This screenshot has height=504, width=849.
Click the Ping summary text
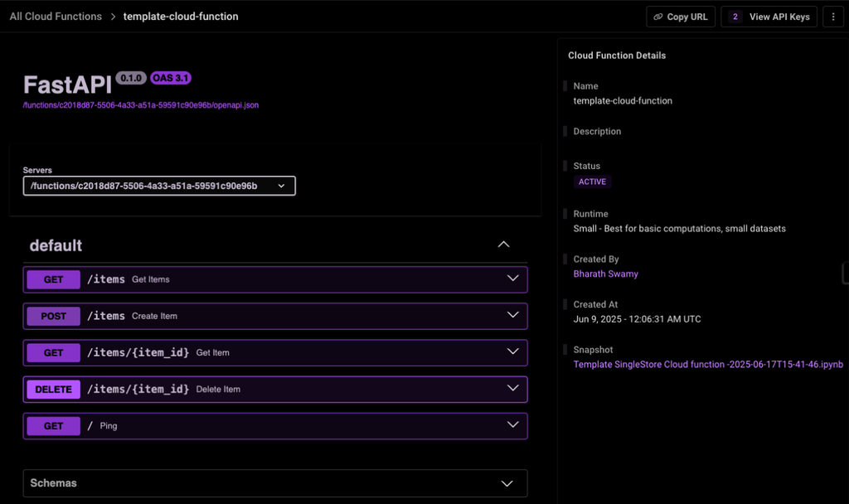point(109,426)
